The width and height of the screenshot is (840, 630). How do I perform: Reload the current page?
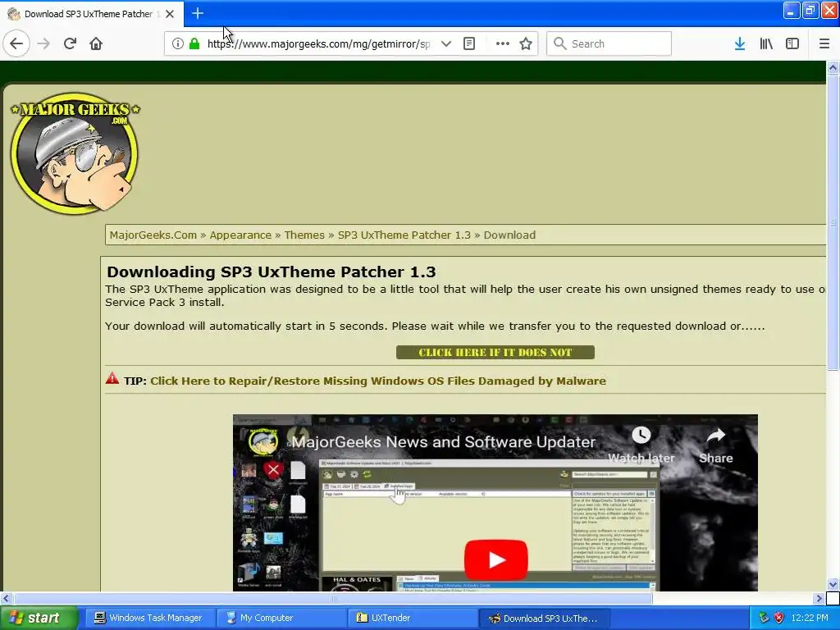tap(70, 43)
